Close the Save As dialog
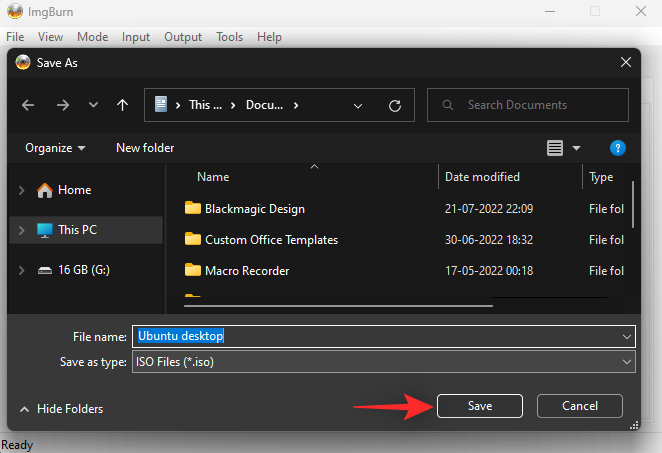This screenshot has width=662, height=453. tap(626, 62)
